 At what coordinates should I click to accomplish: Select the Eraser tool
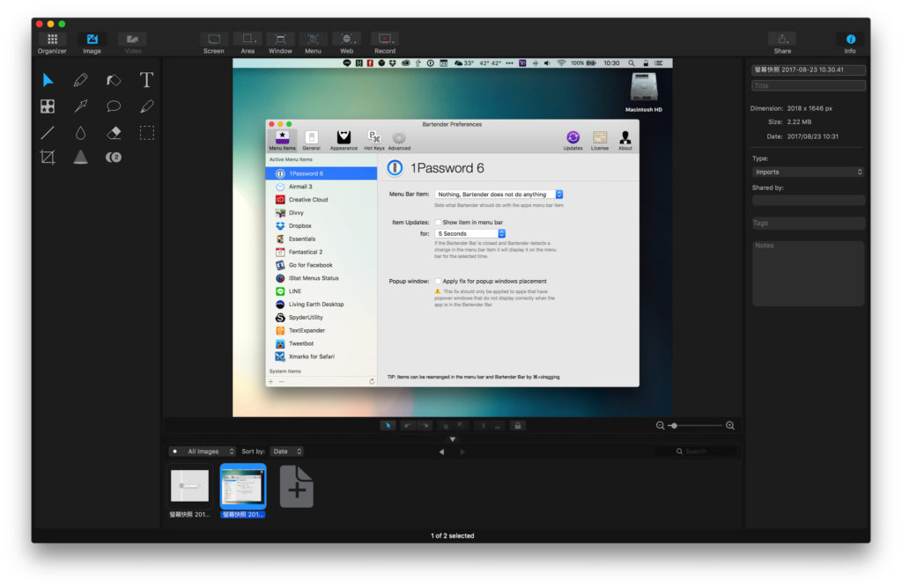tap(114, 133)
